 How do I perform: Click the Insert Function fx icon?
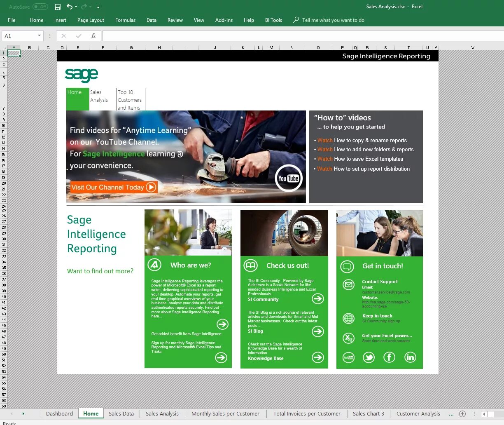click(x=93, y=36)
